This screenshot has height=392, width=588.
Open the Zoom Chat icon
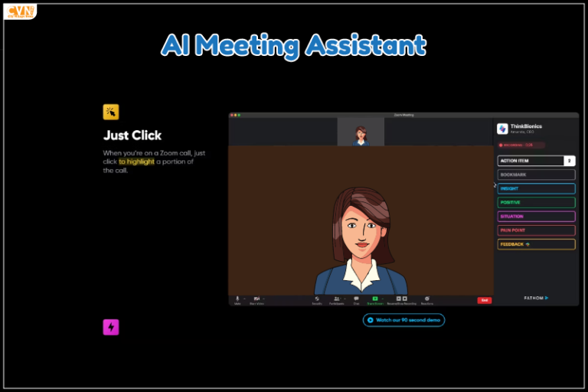[x=356, y=299]
